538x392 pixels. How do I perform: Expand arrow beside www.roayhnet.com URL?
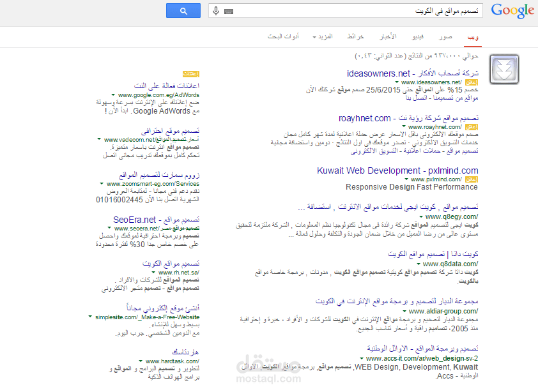pyautogui.click(x=404, y=126)
